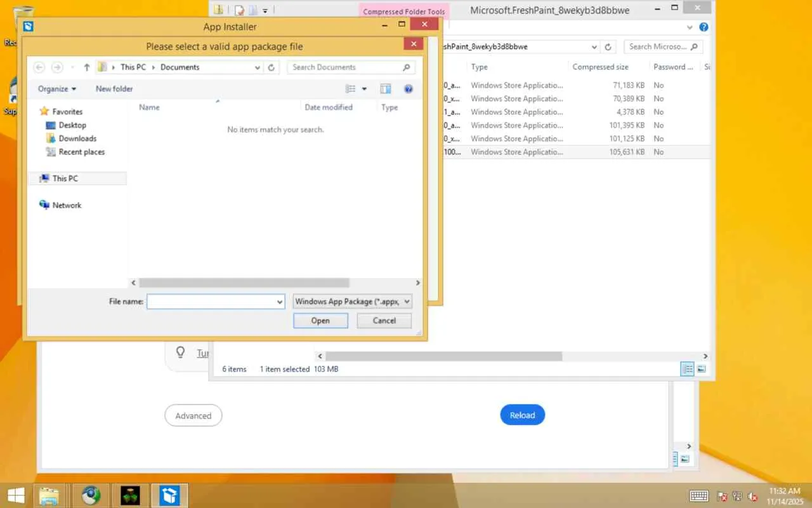The height and width of the screenshot is (508, 812).
Task: Open the Compressed Folder Tools tab
Action: pyautogui.click(x=404, y=11)
